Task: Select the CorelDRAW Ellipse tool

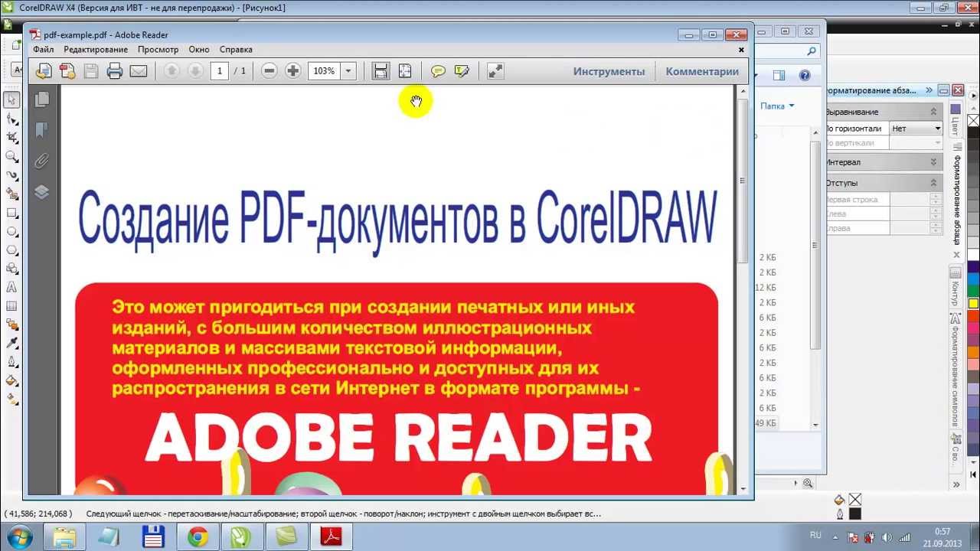Action: tap(11, 231)
